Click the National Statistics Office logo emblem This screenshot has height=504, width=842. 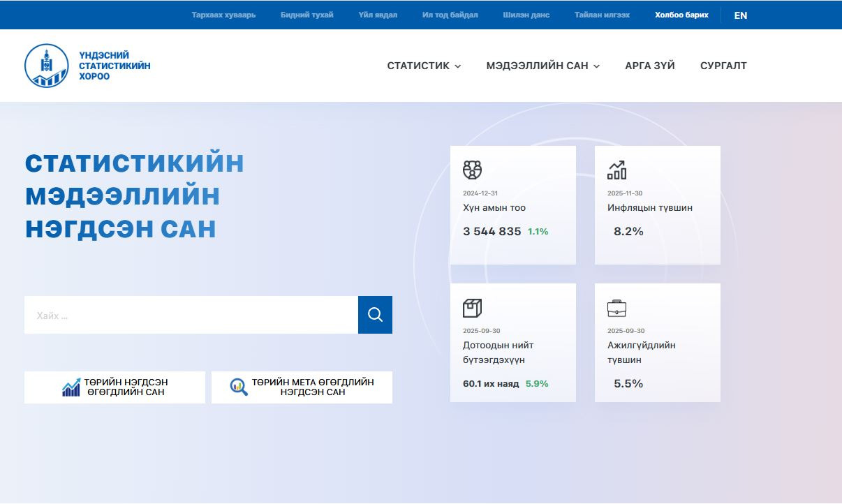(x=46, y=66)
